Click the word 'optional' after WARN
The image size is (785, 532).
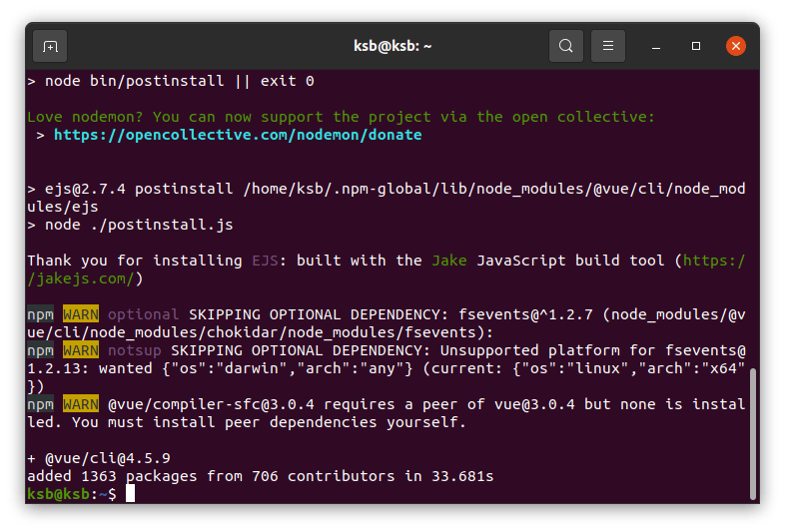click(143, 314)
